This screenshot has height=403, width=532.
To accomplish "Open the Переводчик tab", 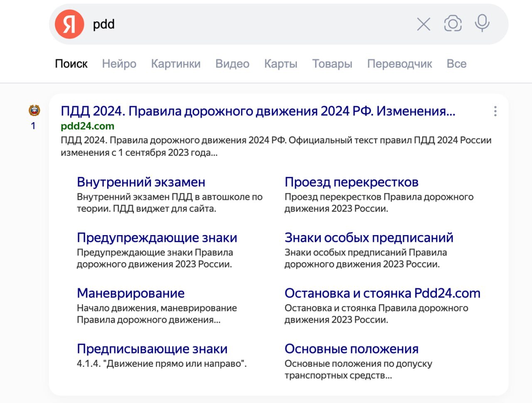I will coord(399,64).
